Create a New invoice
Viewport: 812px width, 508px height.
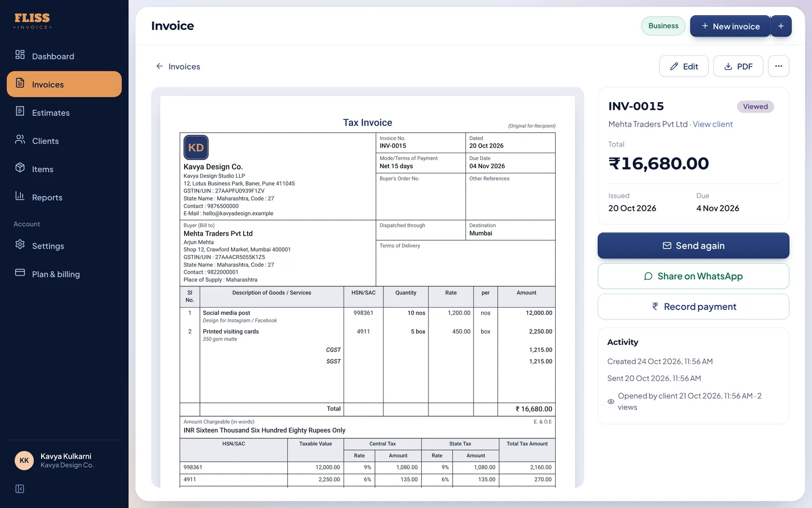(730, 26)
